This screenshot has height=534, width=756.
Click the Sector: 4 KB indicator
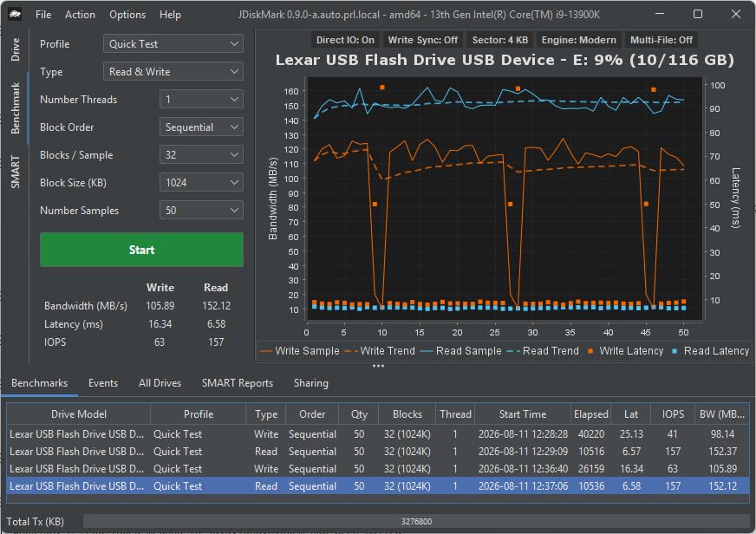500,40
